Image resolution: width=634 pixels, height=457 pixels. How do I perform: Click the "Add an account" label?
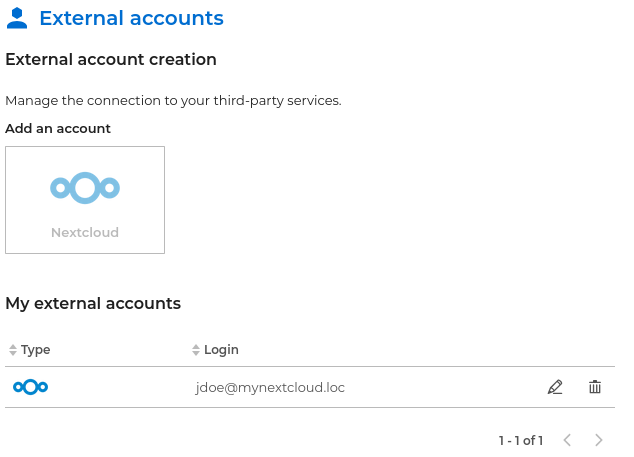click(x=58, y=128)
